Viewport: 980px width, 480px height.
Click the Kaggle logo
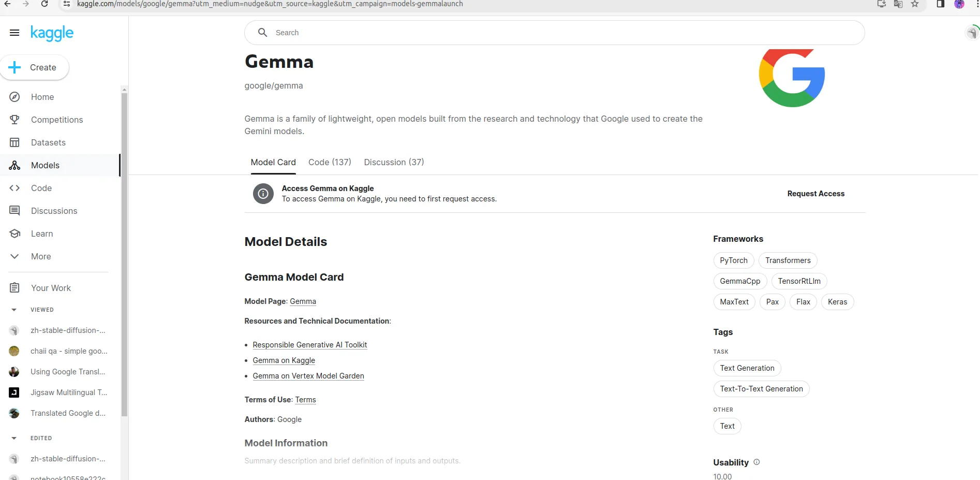click(52, 33)
